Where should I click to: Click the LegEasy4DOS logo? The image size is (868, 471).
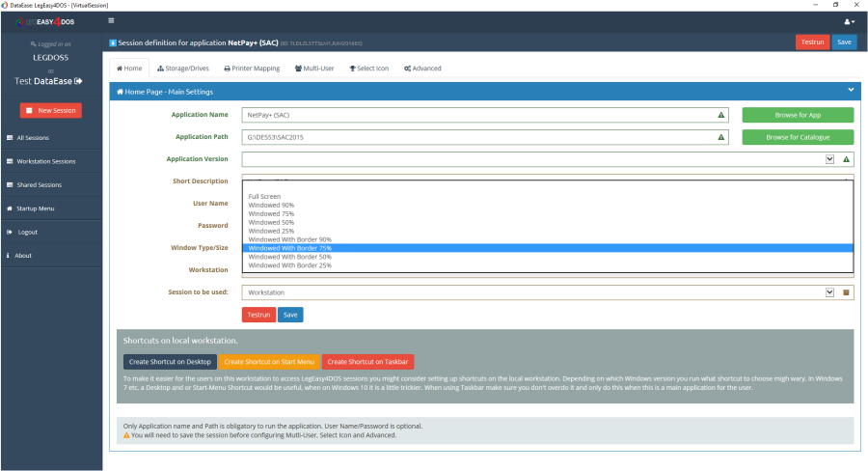click(45, 21)
